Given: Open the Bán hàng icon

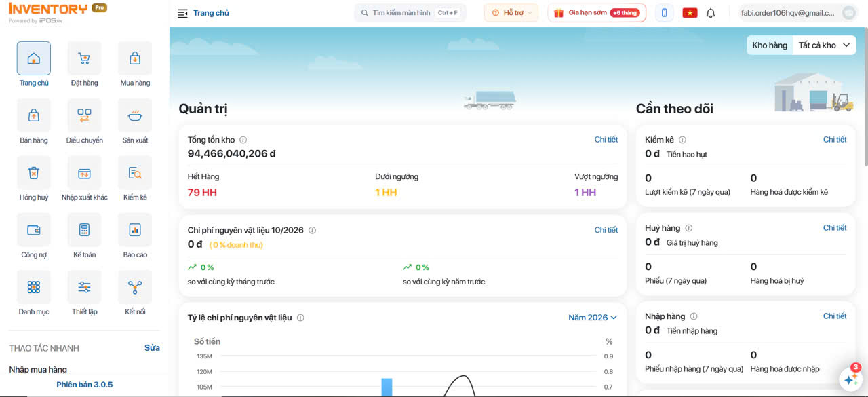Looking at the screenshot, I should coord(33,115).
